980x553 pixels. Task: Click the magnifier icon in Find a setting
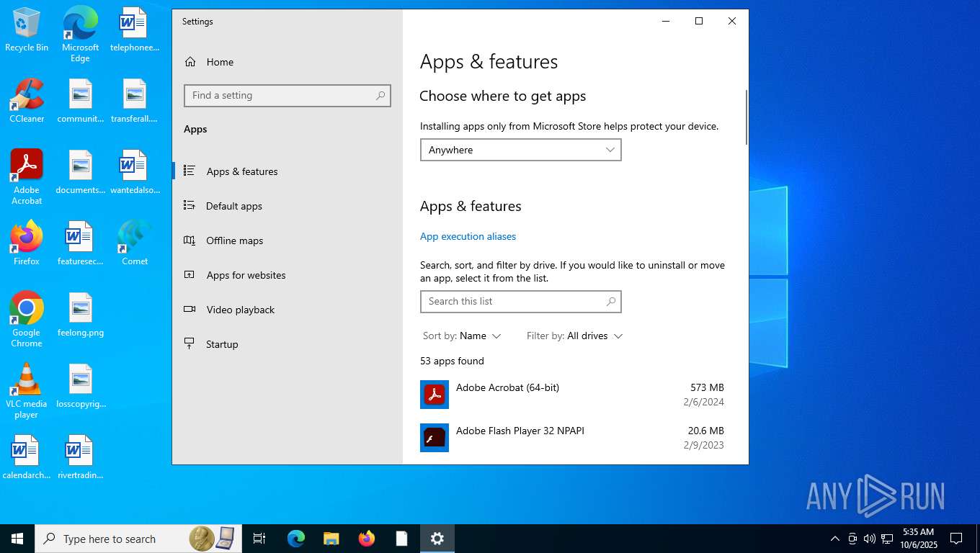pyautogui.click(x=380, y=95)
